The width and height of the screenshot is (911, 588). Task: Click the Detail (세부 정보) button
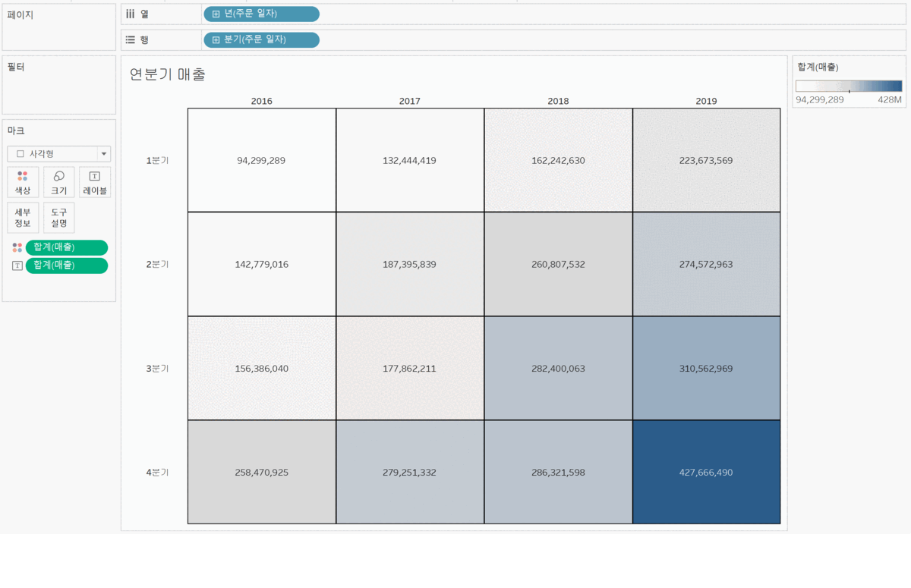click(x=23, y=218)
